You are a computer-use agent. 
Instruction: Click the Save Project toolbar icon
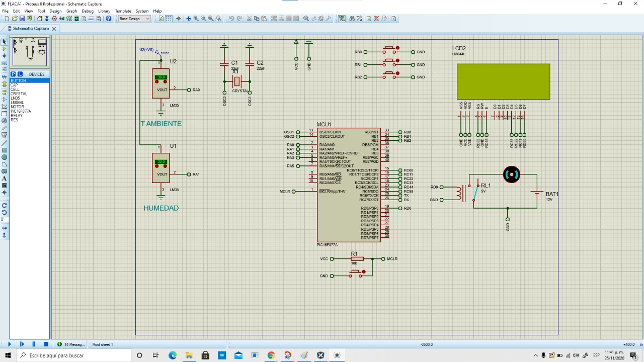point(22,19)
